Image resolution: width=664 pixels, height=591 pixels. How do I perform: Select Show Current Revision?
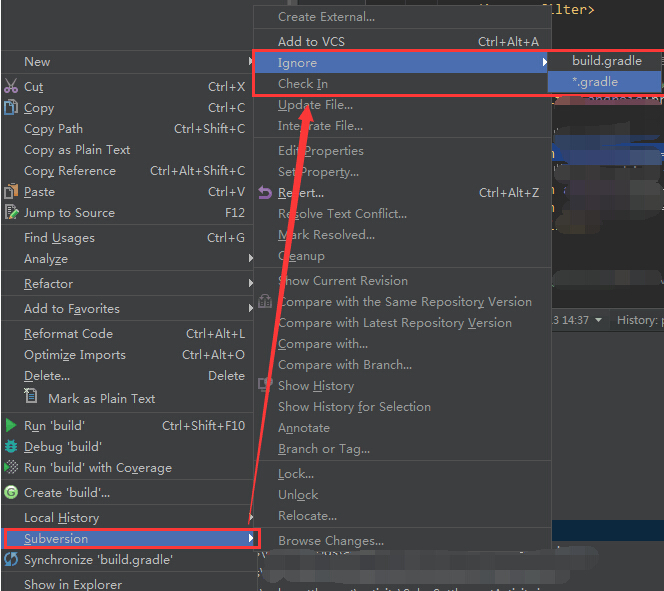(402, 281)
